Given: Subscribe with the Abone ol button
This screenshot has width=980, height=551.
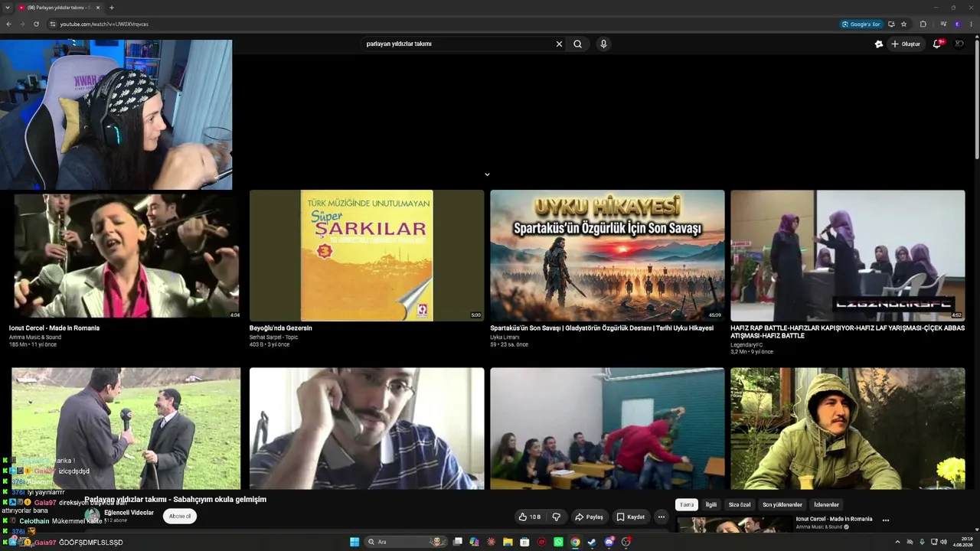Looking at the screenshot, I should click(180, 517).
